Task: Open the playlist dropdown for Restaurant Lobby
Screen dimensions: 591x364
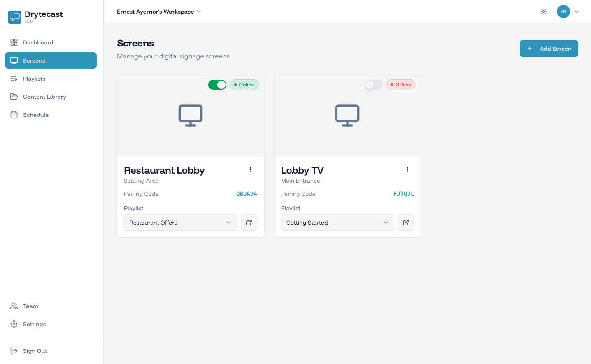Action: click(180, 222)
